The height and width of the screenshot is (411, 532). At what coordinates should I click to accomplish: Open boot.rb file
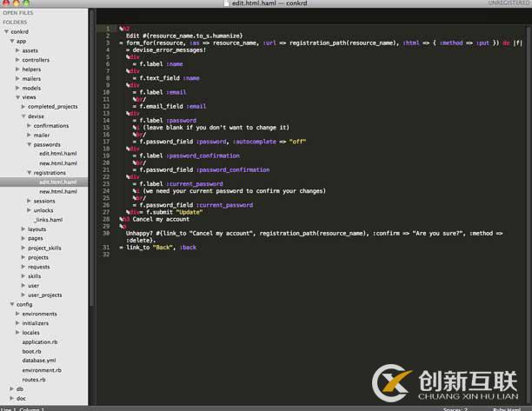pos(31,351)
